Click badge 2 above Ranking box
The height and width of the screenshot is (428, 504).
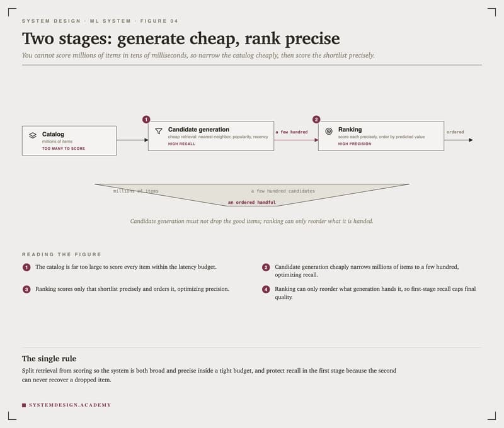point(316,120)
